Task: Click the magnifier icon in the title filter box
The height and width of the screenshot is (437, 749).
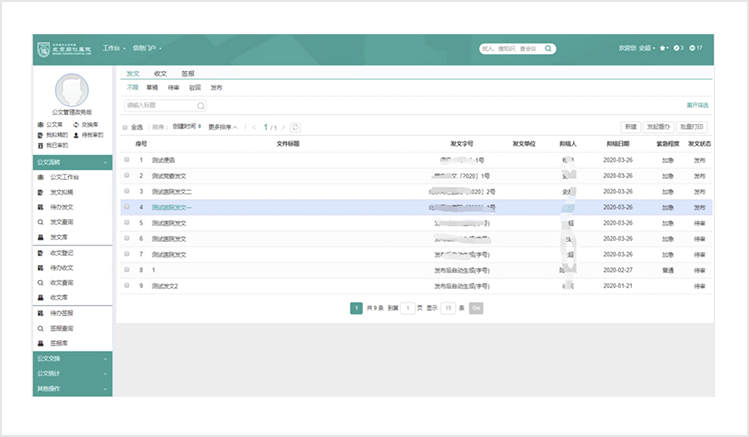Action: point(200,105)
